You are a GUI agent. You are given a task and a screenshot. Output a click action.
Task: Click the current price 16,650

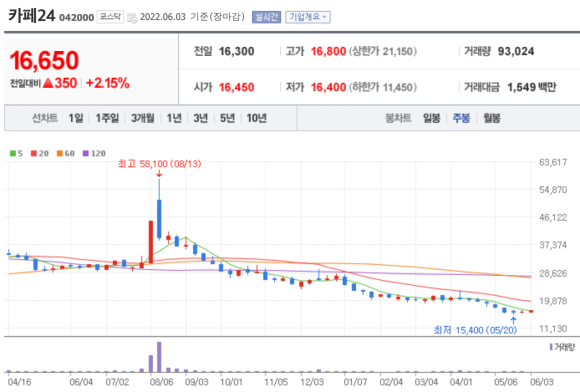pos(44,60)
